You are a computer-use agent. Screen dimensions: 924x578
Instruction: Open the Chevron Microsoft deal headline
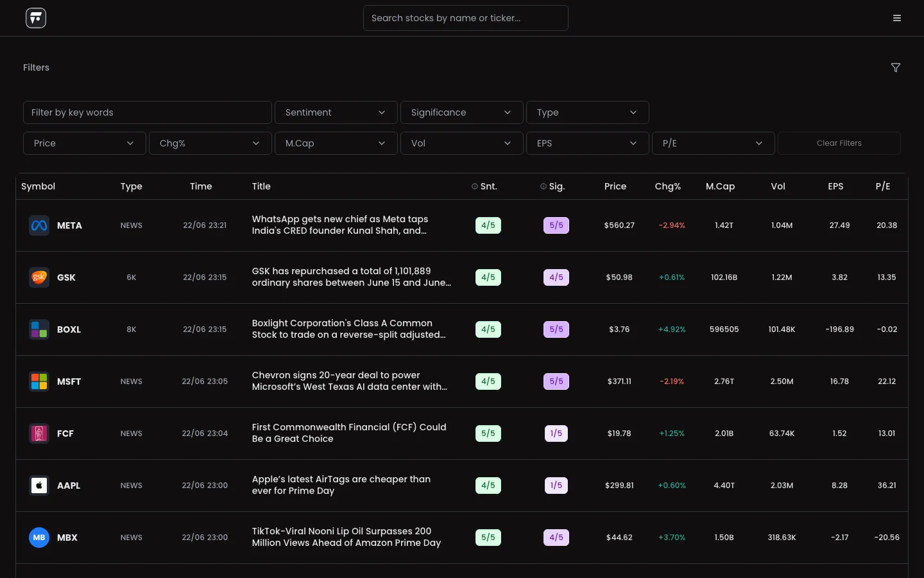point(350,381)
